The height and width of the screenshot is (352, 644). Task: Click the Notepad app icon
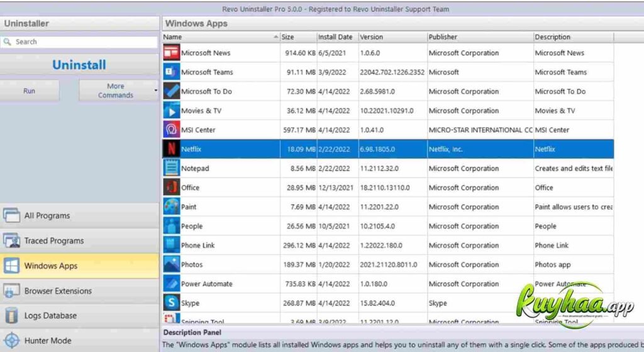click(171, 168)
